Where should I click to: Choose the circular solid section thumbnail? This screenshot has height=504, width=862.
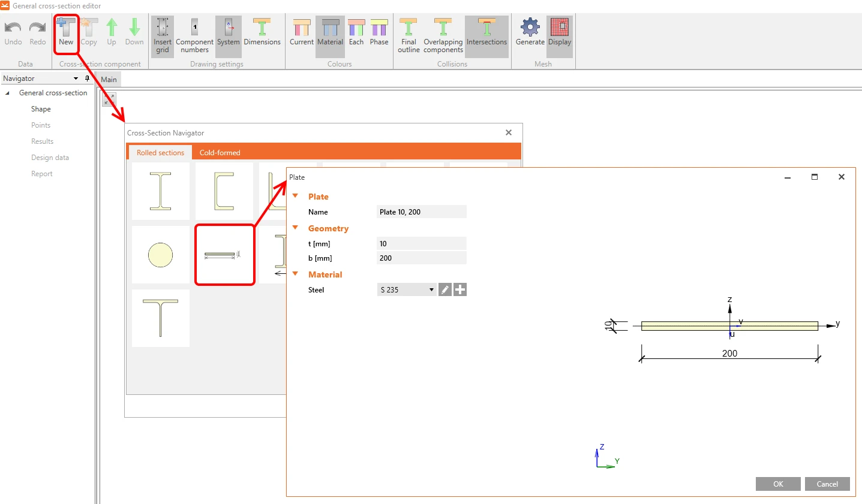[160, 255]
